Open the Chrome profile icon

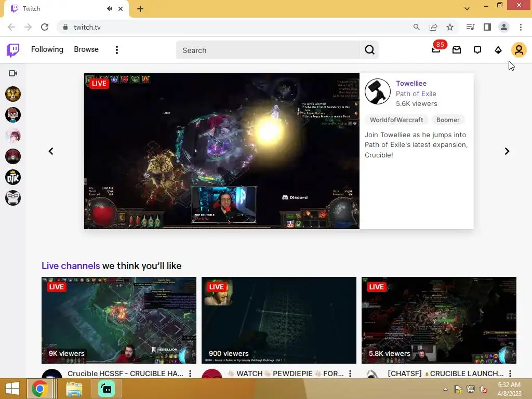[x=504, y=27]
